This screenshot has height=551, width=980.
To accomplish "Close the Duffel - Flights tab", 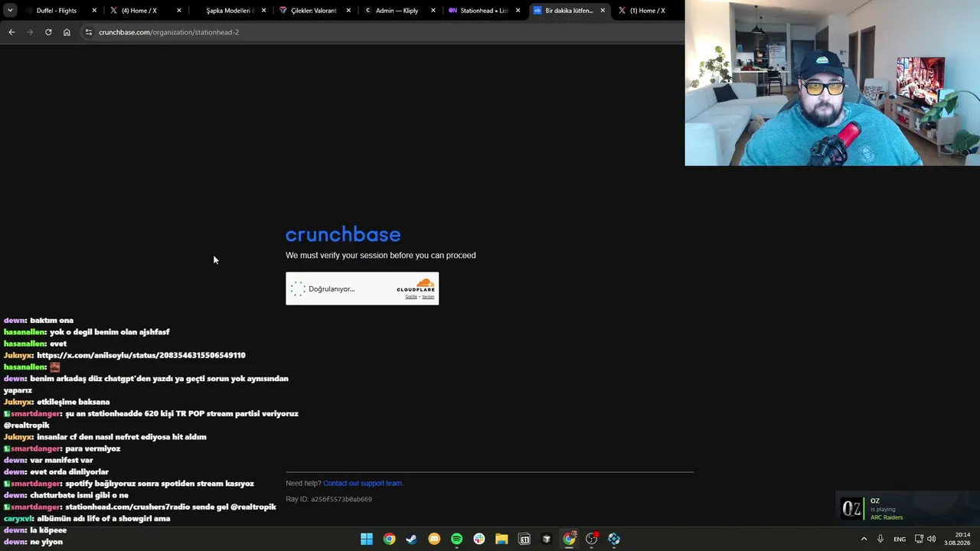I will click(94, 11).
